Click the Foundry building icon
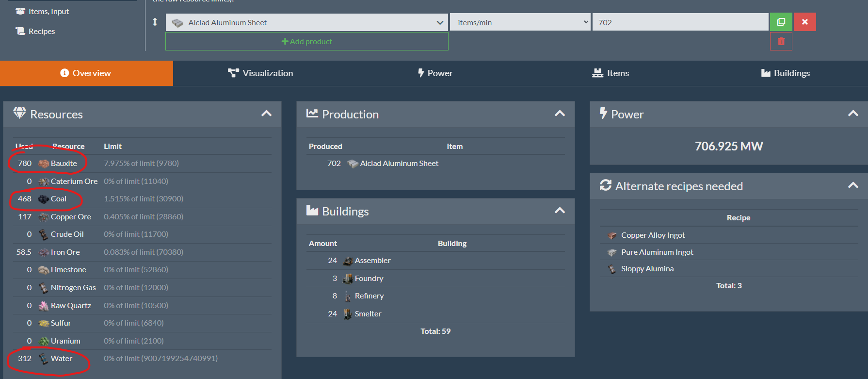The image size is (868, 379). (348, 279)
